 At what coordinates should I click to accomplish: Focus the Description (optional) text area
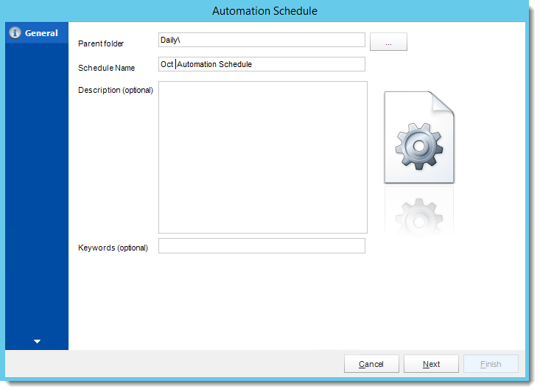263,158
